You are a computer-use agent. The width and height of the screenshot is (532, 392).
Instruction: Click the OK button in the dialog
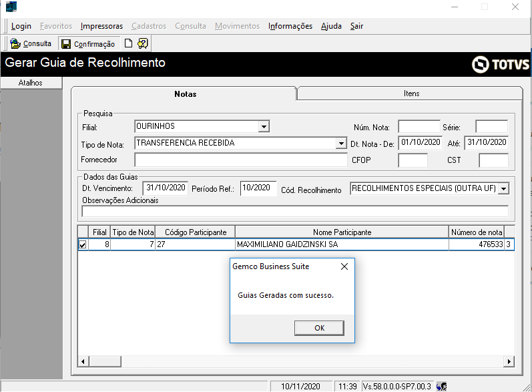319,328
